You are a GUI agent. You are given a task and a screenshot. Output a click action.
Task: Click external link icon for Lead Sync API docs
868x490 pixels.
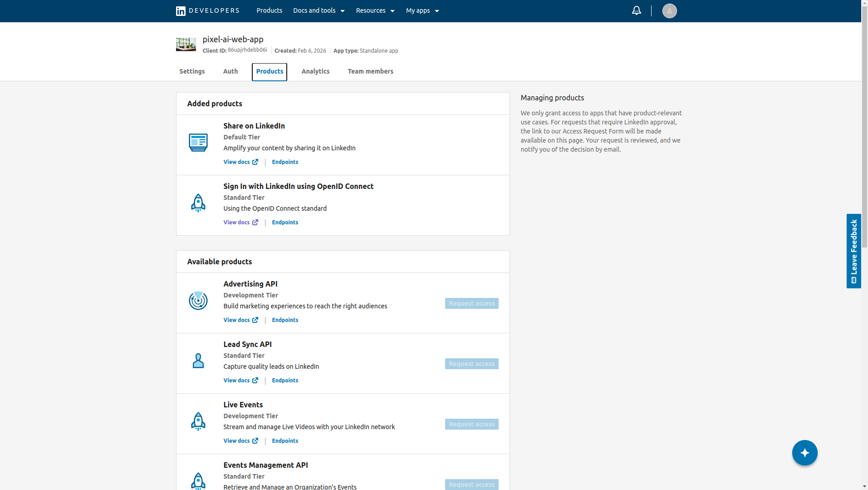pos(255,381)
